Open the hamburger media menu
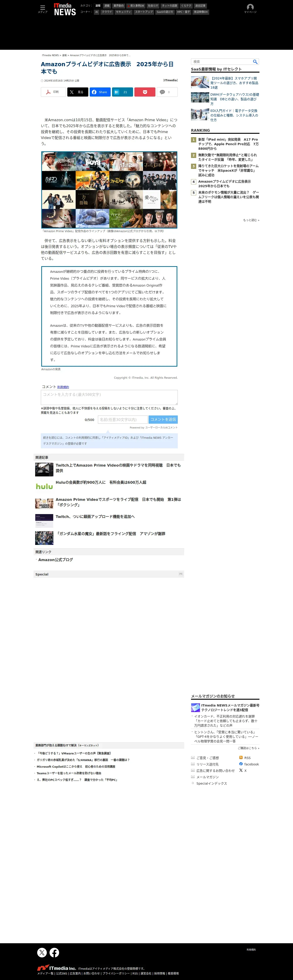The image size is (293, 980). [43, 9]
